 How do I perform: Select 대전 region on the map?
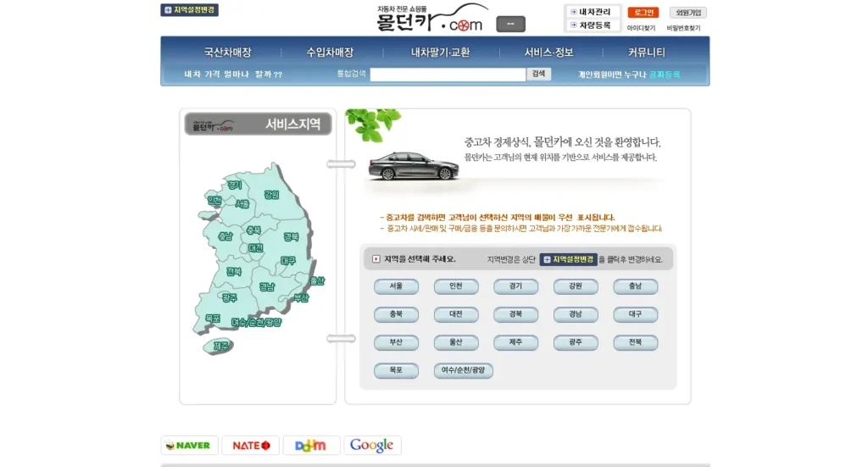(x=256, y=247)
